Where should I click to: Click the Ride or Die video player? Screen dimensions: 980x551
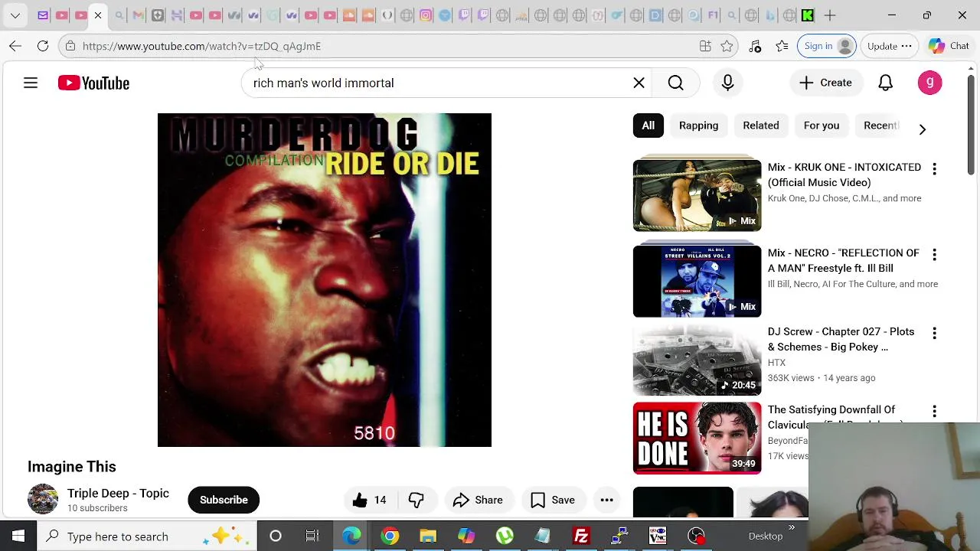pyautogui.click(x=325, y=280)
